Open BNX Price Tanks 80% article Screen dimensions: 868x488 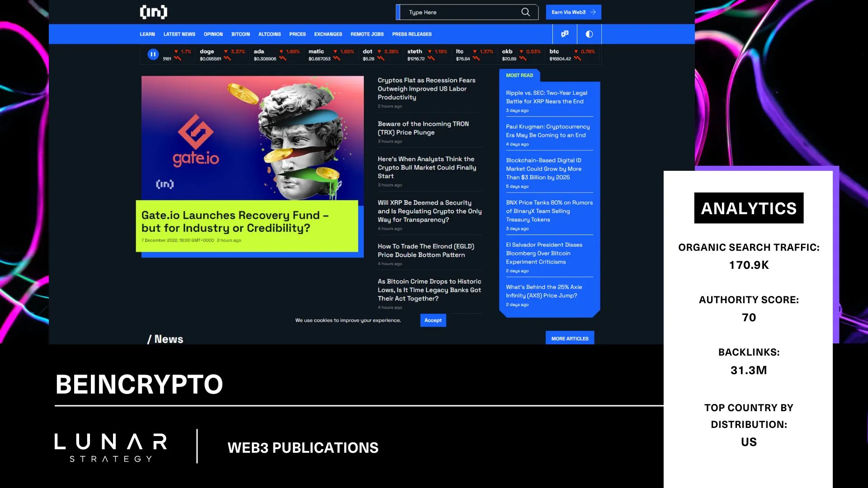tap(549, 211)
